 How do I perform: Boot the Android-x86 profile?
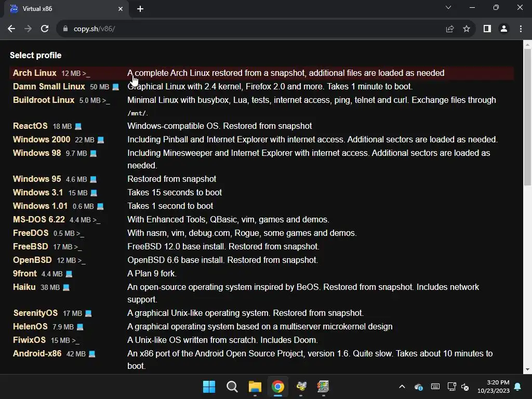coord(37,354)
